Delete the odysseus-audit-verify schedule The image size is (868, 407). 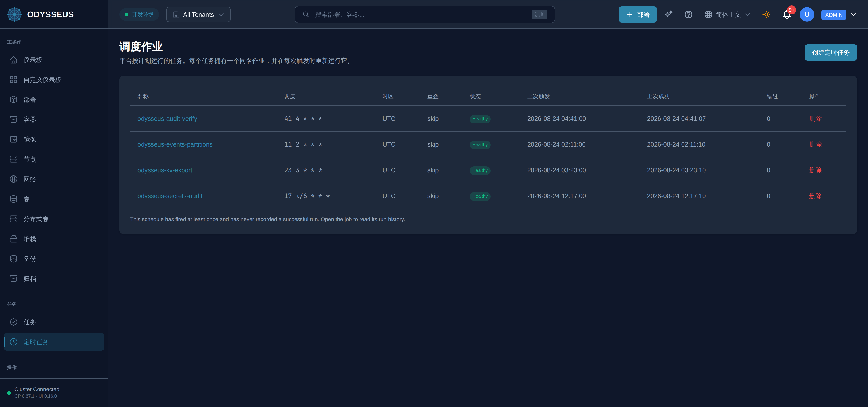tap(815, 119)
